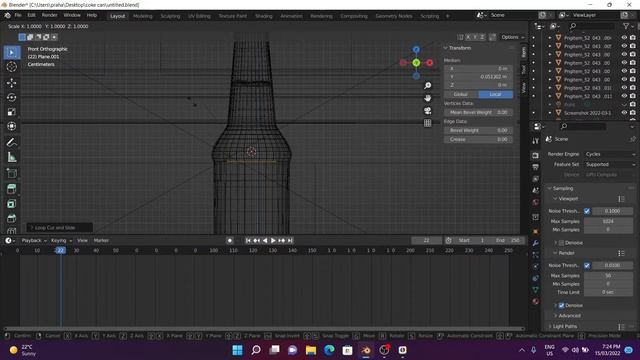
Task: Select the Move tool
Action: pyautogui.click(x=11, y=83)
